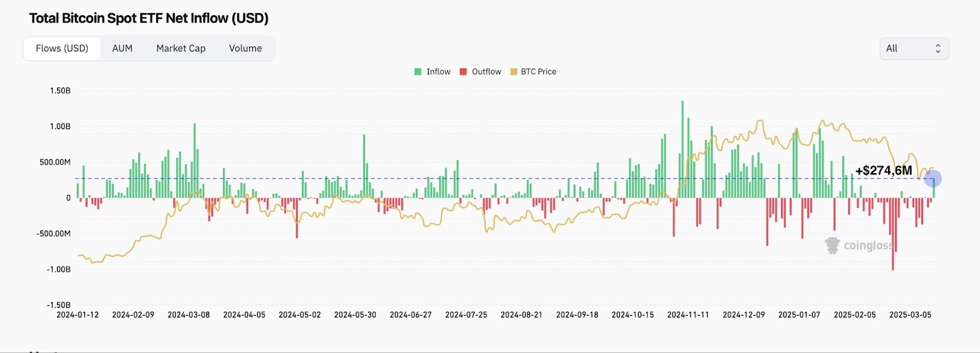This screenshot has height=353, width=980.
Task: Toggle the yellow BTC Price legend swatch
Action: pyautogui.click(x=514, y=72)
